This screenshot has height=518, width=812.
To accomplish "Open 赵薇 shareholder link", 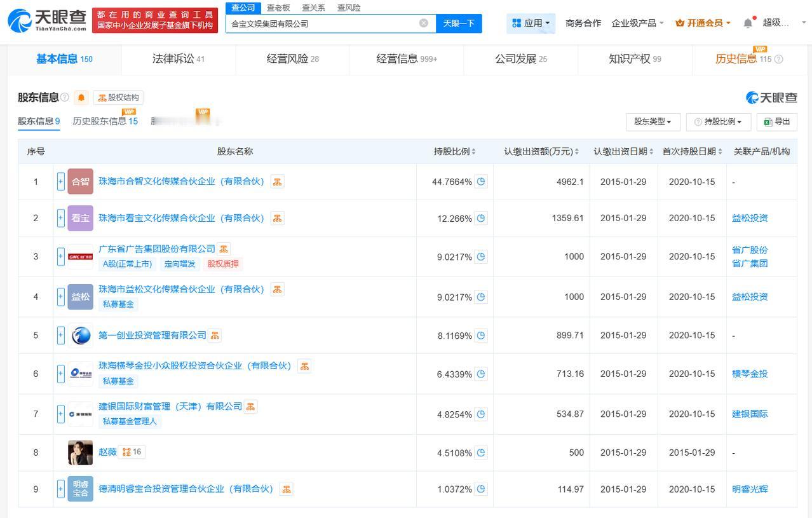I will 107,452.
